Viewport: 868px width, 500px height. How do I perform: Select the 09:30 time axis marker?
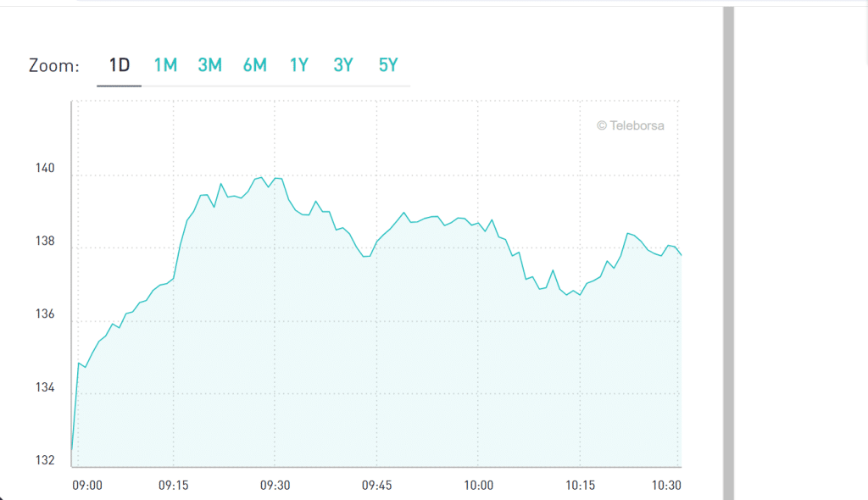coord(275,485)
